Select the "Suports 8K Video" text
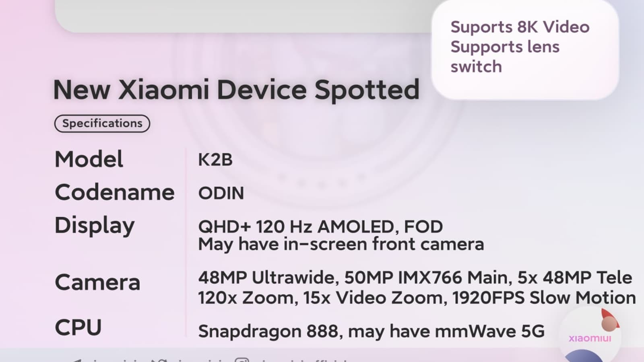The width and height of the screenshot is (644, 362). click(520, 27)
